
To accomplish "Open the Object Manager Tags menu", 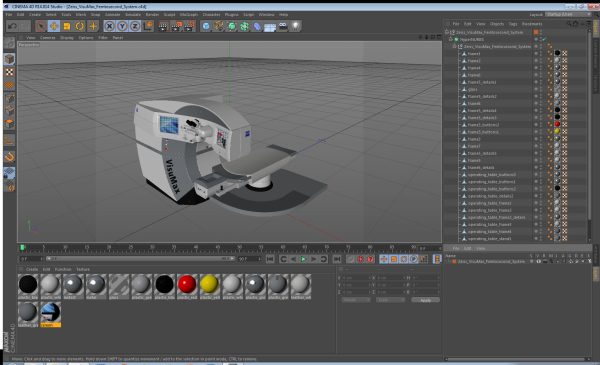I will (513, 24).
